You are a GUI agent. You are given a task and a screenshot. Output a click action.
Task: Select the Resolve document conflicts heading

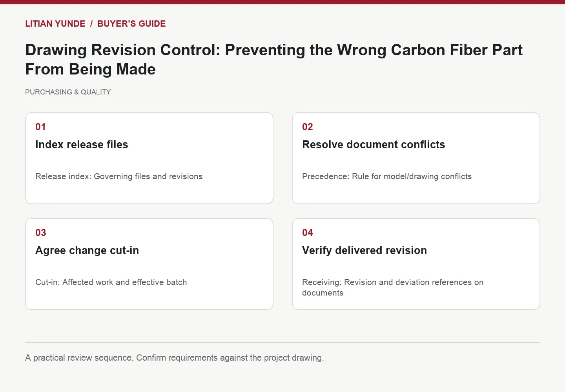pos(374,145)
